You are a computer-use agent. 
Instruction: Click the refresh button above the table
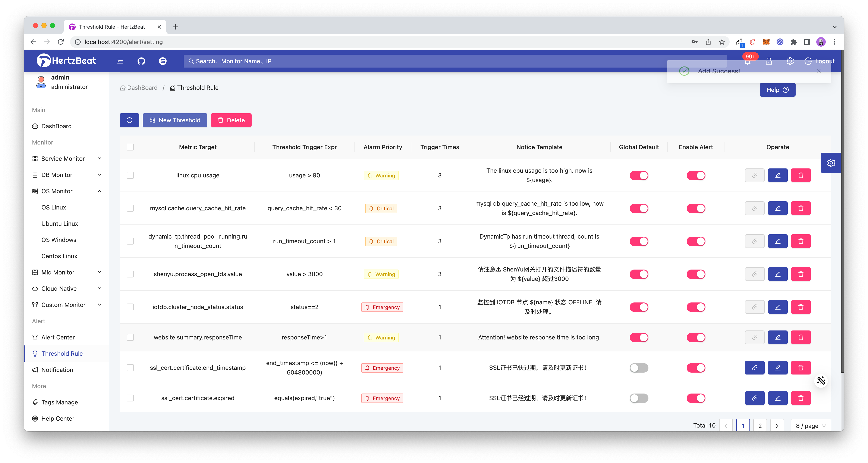(129, 120)
